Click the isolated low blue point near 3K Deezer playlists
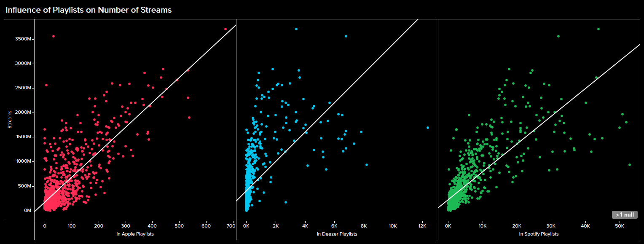Screen dimensions: 644x244 tap(286, 202)
